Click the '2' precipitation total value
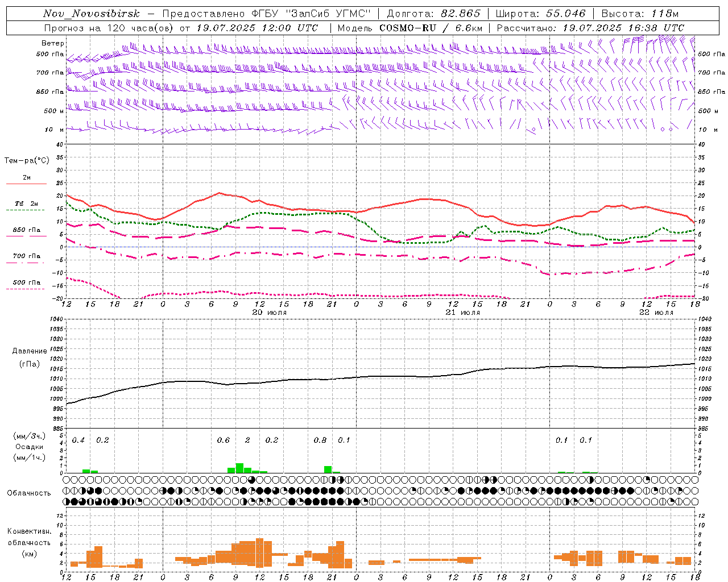 click(x=247, y=440)
